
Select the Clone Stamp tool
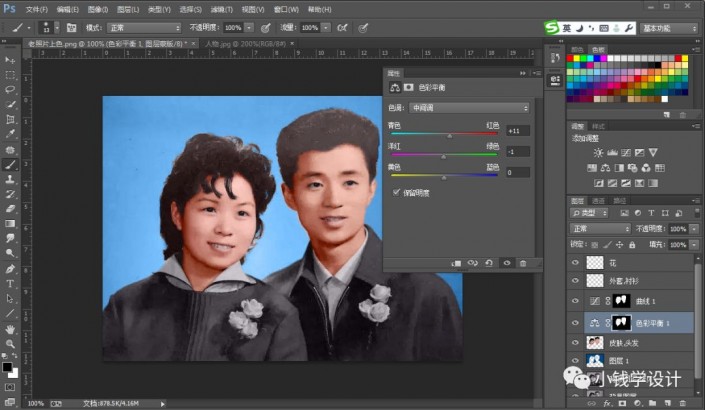pyautogui.click(x=10, y=179)
